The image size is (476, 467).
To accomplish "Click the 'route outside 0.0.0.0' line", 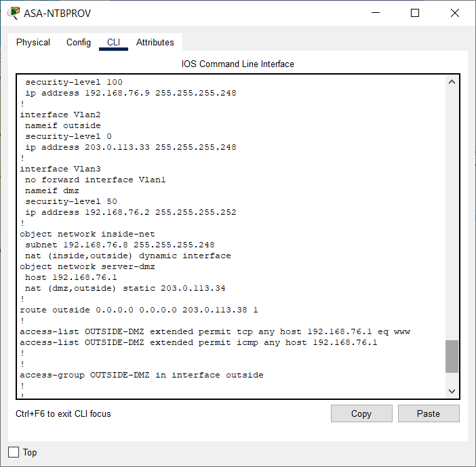I will [x=139, y=310].
